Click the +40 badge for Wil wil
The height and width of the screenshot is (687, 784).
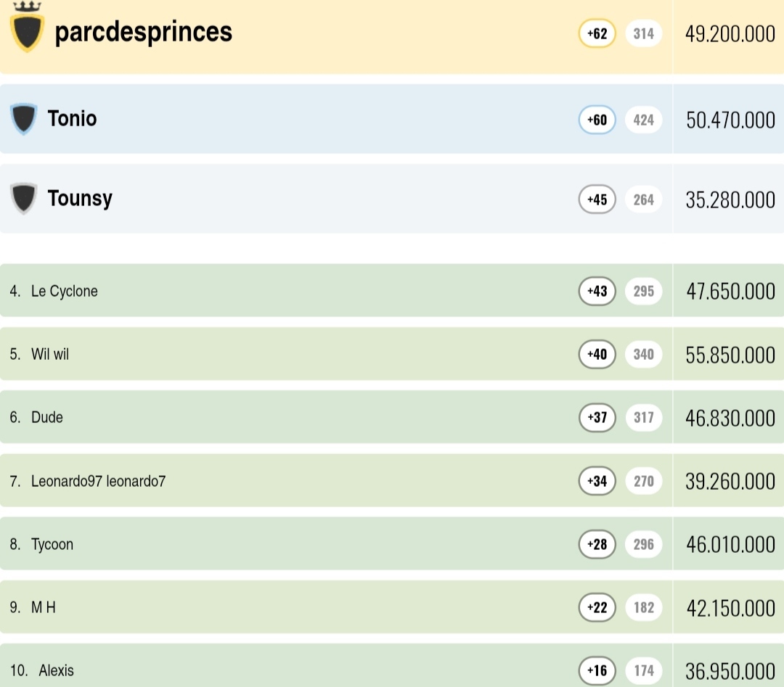click(x=597, y=354)
